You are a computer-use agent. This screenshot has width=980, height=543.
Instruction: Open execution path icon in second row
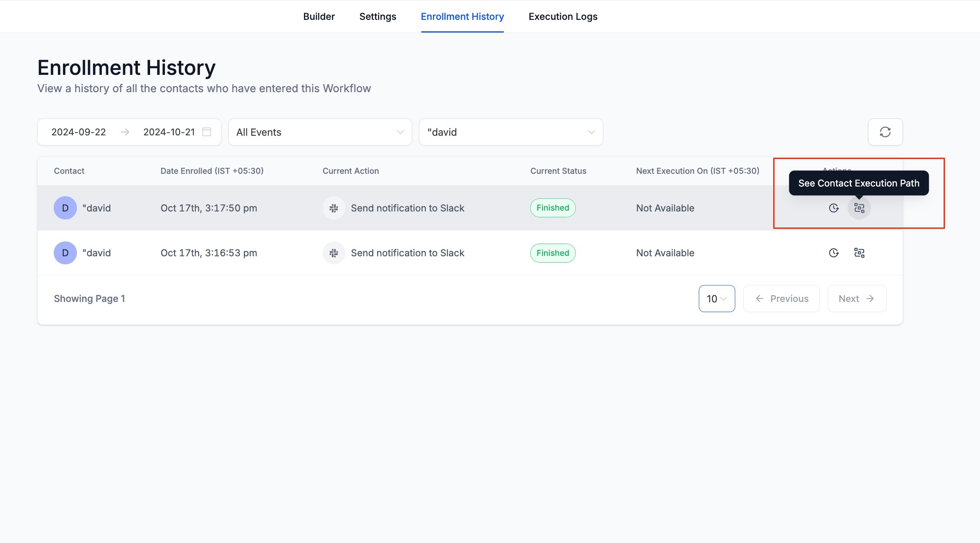click(x=859, y=253)
